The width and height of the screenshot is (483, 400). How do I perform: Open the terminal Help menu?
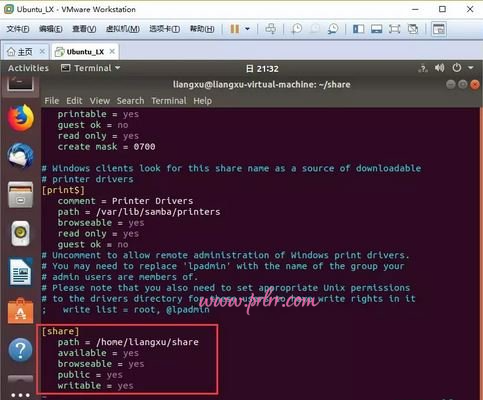(203, 101)
